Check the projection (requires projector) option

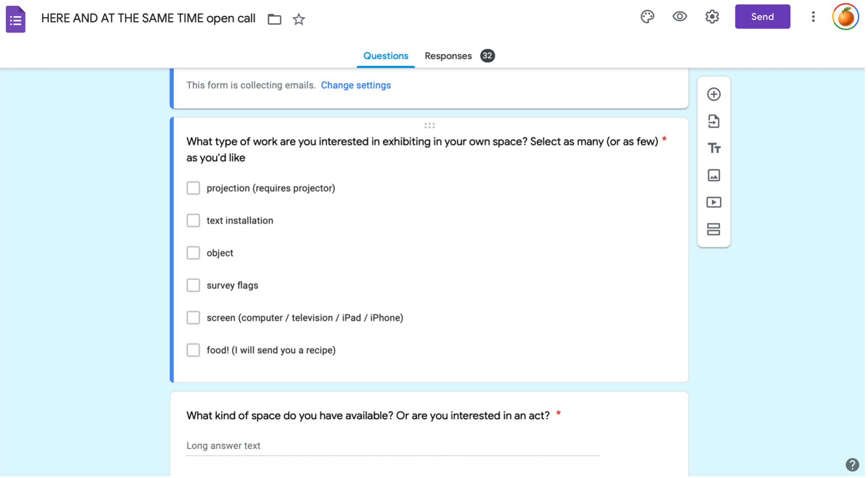193,188
